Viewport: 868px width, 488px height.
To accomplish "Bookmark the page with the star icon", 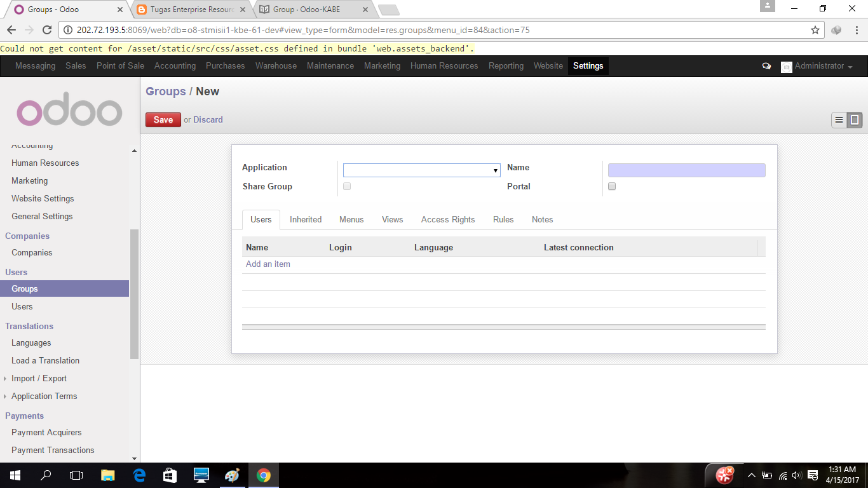I will click(x=814, y=29).
